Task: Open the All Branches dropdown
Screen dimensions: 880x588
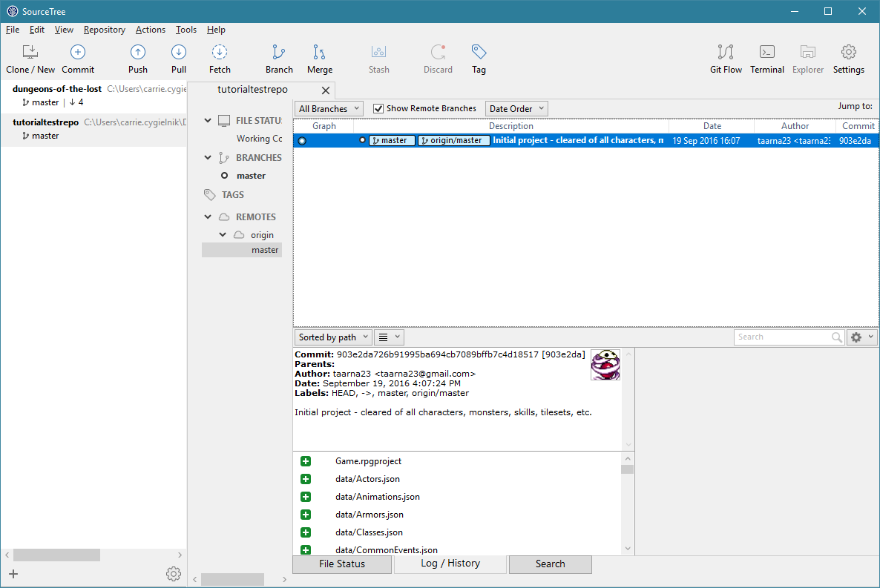Action: coord(329,109)
